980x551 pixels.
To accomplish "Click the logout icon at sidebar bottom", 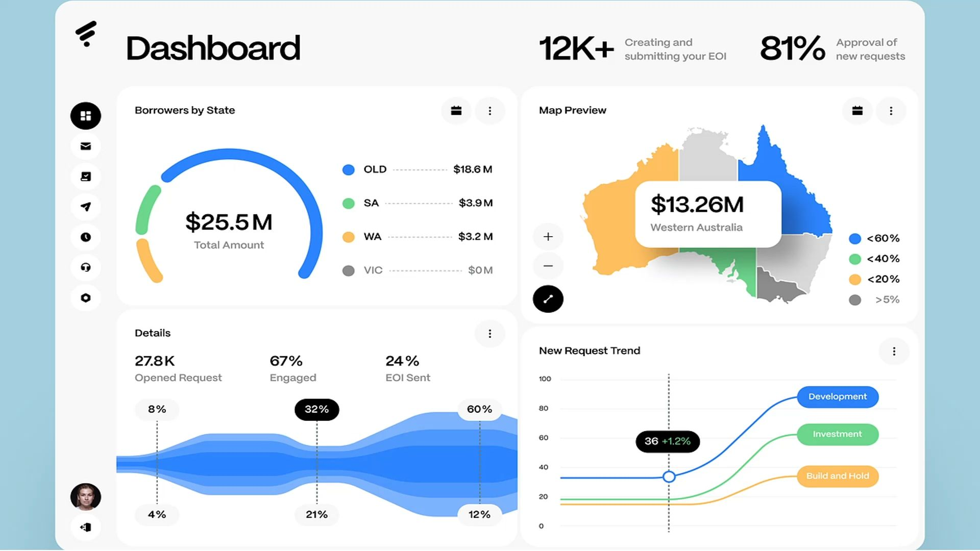I will (86, 527).
